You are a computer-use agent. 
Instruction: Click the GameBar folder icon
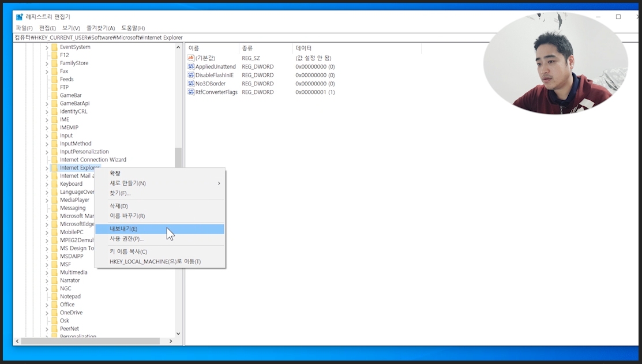pos(54,95)
